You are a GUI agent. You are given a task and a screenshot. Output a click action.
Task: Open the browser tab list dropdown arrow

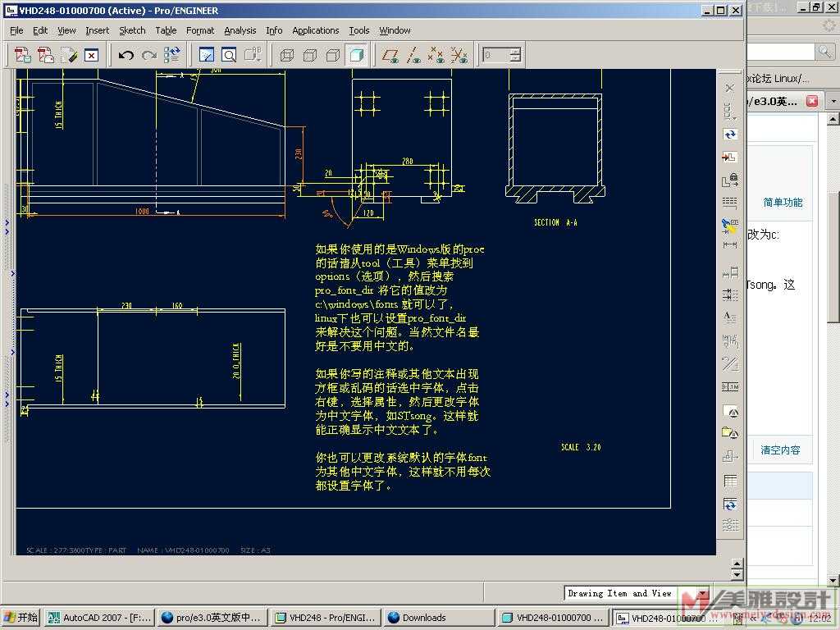(x=833, y=101)
